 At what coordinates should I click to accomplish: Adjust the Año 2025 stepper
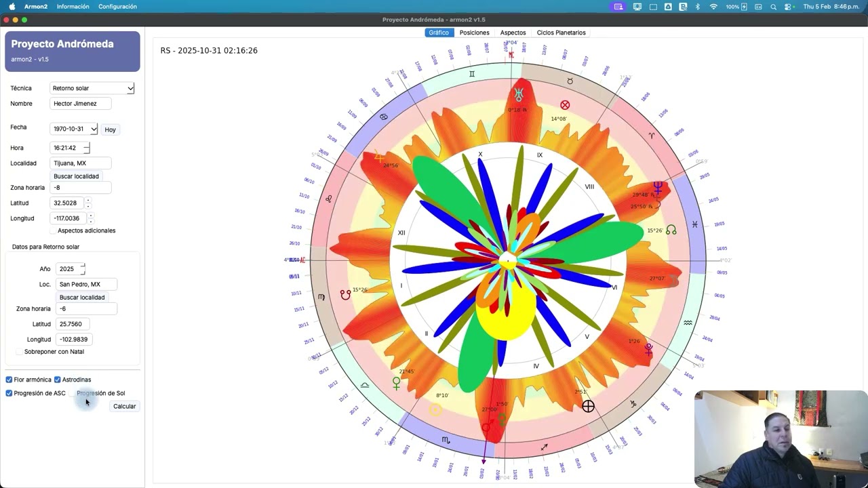[x=83, y=269]
